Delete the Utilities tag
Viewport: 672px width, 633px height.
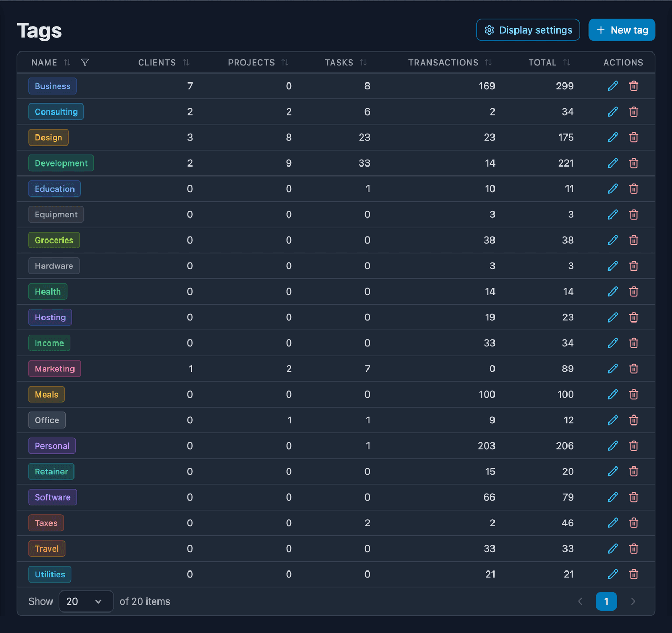pyautogui.click(x=634, y=575)
